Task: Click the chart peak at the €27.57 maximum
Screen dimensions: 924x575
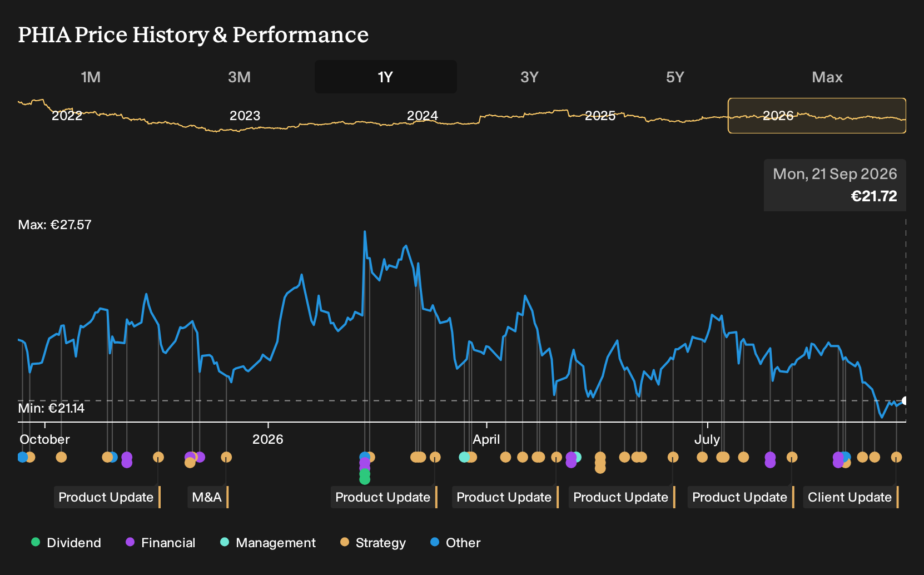Action: pos(365,231)
